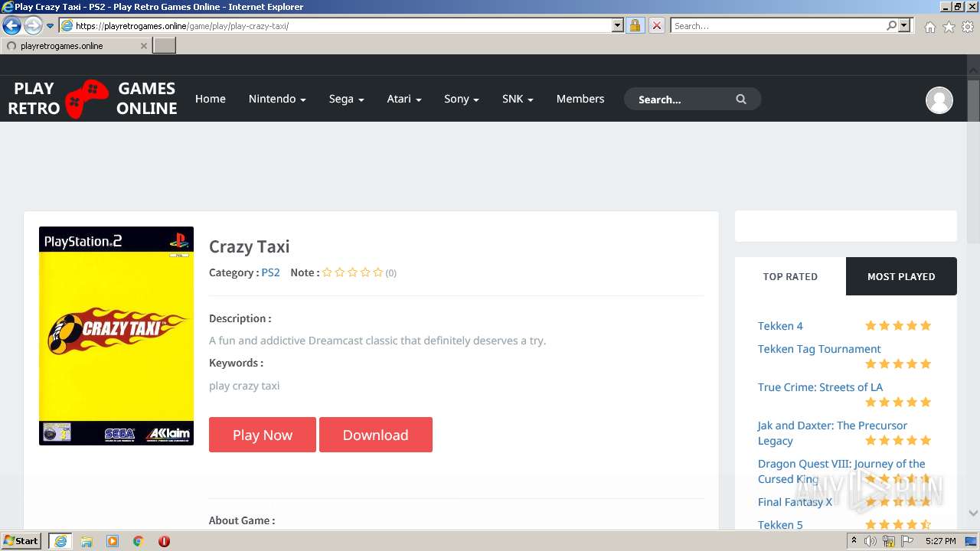Expand the address bar autocomplete dropdown
980x551 pixels.
(618, 25)
